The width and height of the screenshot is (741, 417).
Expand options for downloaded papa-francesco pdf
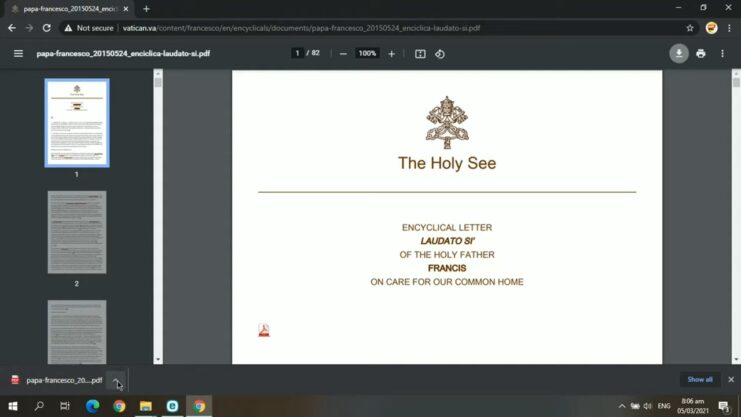116,380
